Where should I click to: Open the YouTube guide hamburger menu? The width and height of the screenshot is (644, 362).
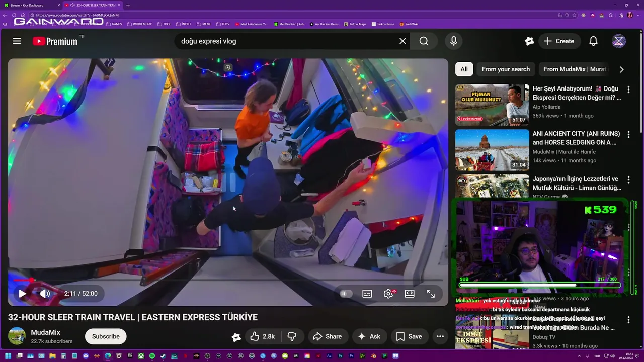coord(17,41)
